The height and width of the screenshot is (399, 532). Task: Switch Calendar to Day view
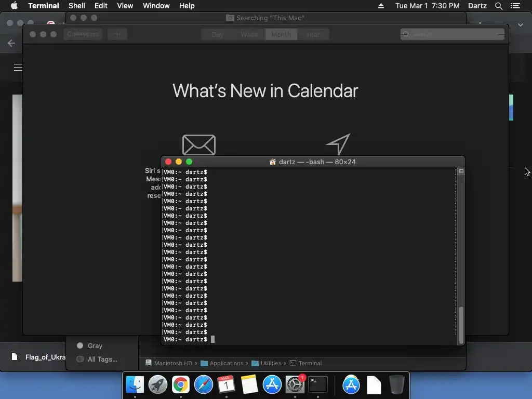click(217, 35)
